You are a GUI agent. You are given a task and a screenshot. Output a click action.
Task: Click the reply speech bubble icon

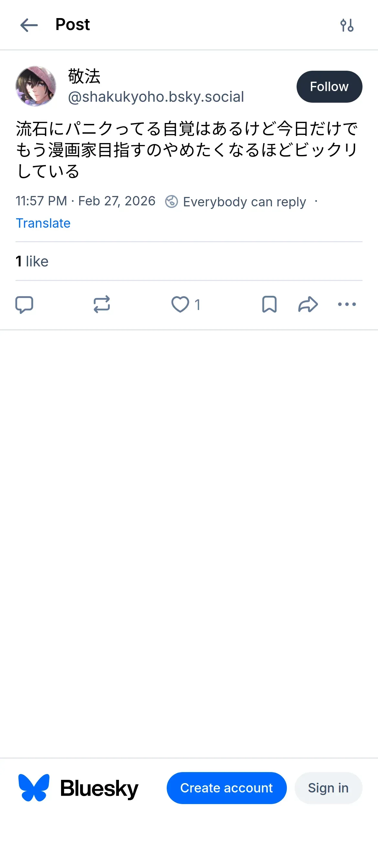[24, 305]
